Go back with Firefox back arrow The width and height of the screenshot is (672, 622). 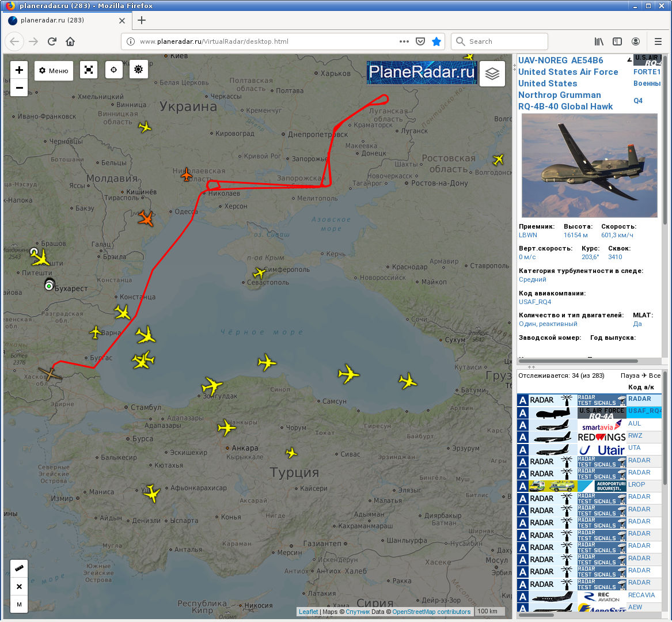click(14, 41)
